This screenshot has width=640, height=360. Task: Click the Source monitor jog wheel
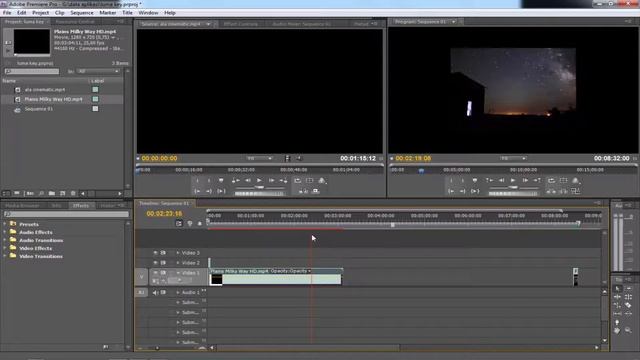(260, 193)
